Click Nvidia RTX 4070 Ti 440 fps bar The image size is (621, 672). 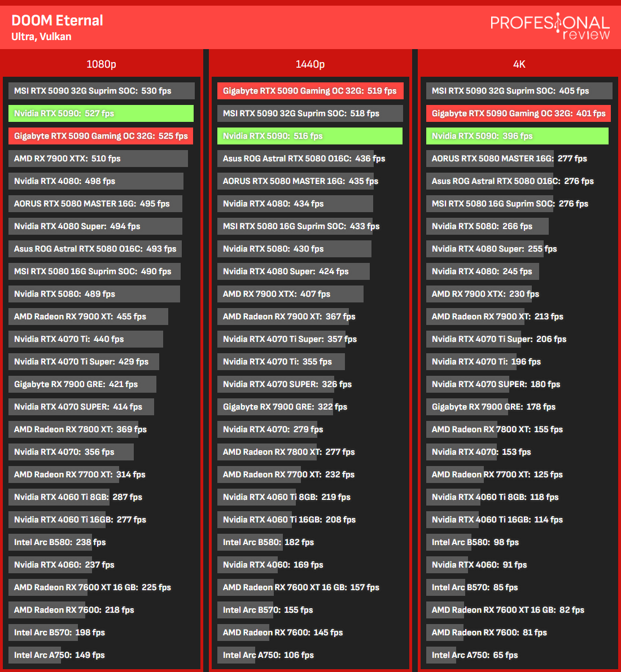pyautogui.click(x=86, y=340)
